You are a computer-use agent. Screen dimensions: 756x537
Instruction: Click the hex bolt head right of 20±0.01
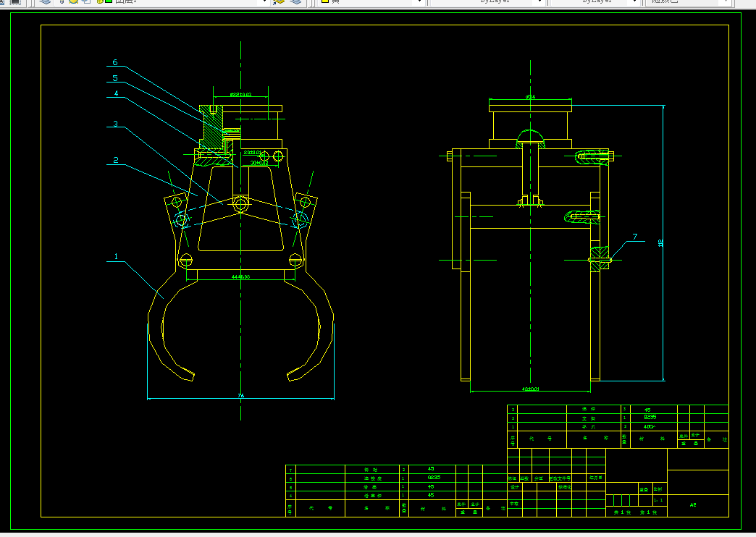click(278, 156)
